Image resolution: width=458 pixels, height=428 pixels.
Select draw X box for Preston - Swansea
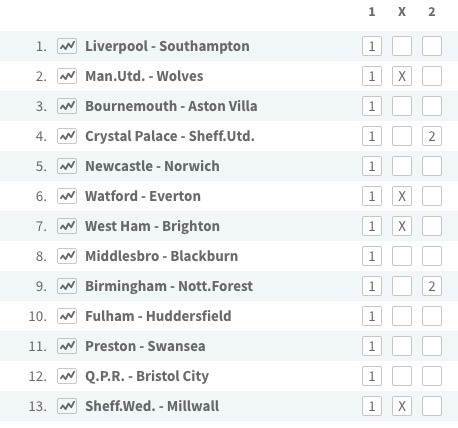click(402, 346)
